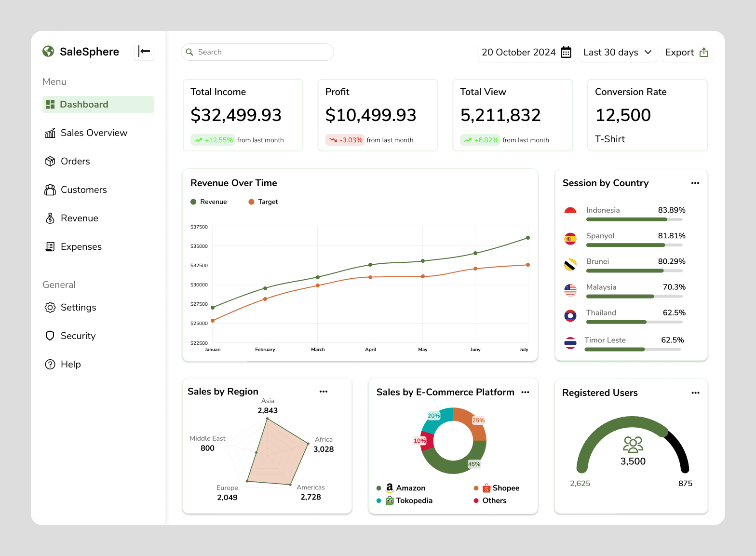Click the search magnifier icon
The height and width of the screenshot is (556, 756).
[189, 52]
